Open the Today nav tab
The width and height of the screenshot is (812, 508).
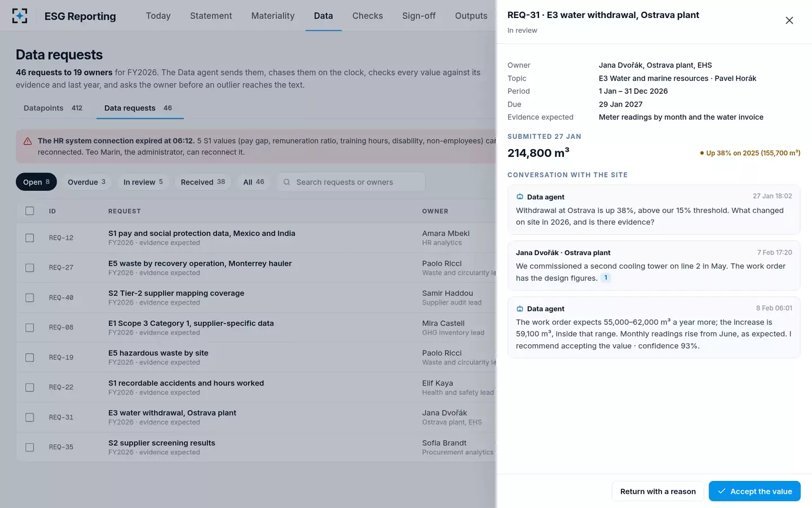tap(158, 16)
